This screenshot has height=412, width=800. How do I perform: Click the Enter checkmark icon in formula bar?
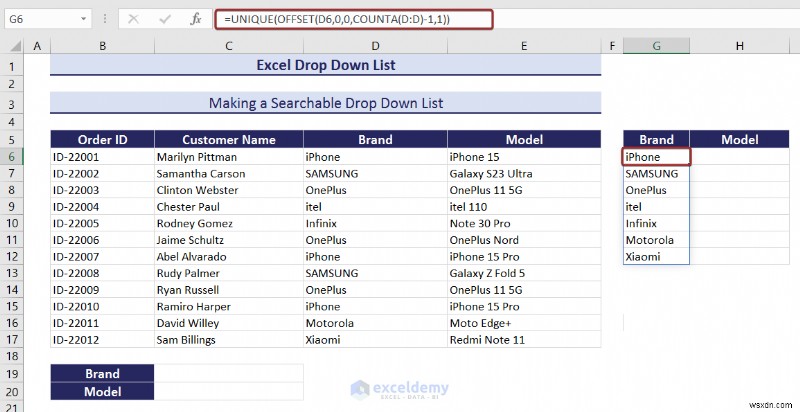(x=164, y=19)
